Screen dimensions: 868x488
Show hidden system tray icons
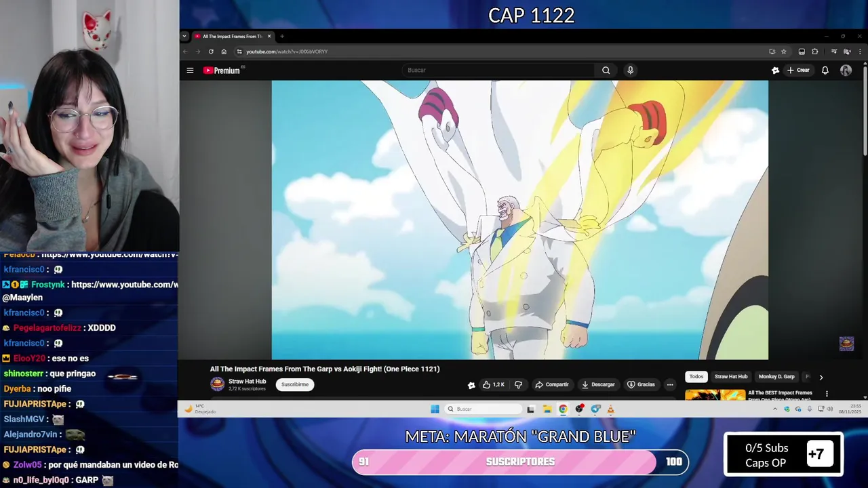[775, 409]
